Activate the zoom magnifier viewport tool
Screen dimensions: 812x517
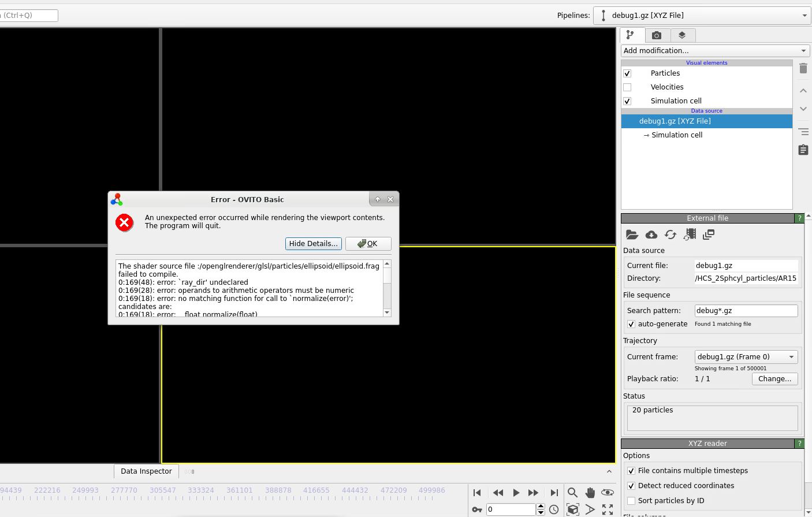pos(572,493)
